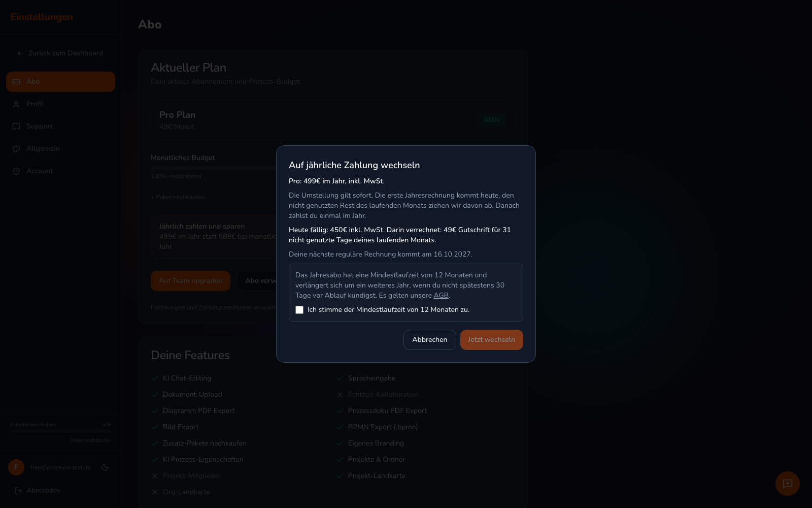The width and height of the screenshot is (812, 508).
Task: Click the Pro Plan title text
Action: point(177,115)
